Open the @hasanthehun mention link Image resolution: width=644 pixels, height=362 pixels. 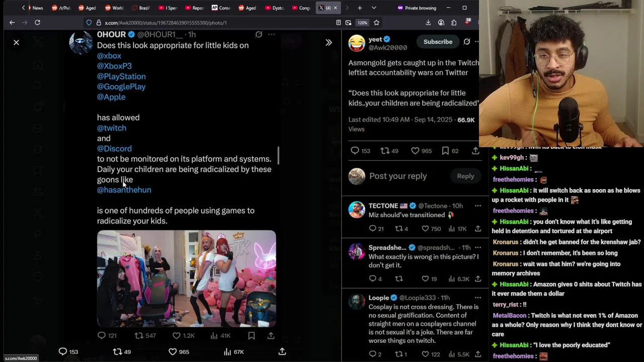pos(124,190)
